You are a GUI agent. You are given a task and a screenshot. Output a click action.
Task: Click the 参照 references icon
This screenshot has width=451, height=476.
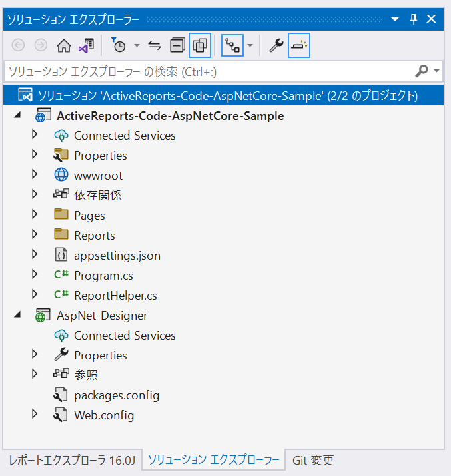coord(61,373)
